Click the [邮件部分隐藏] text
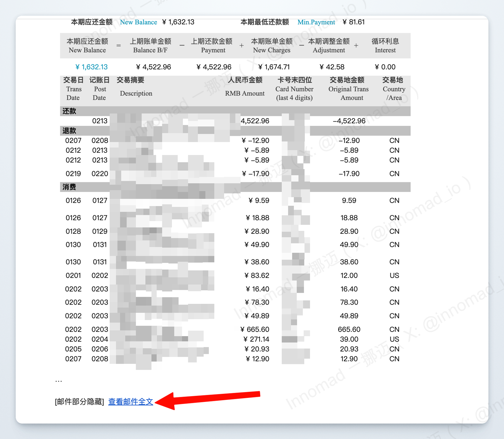Screen dimensions: 504x439 point(79,402)
